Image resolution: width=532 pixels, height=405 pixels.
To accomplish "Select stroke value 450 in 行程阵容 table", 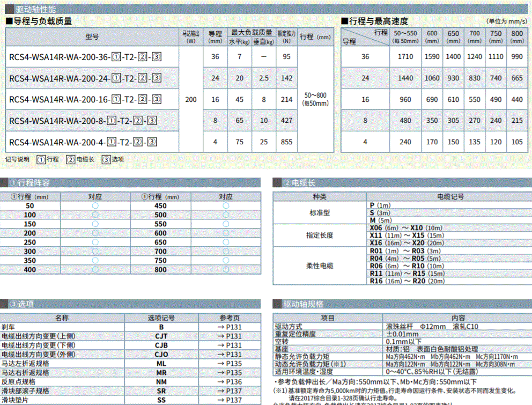I will (x=160, y=206).
